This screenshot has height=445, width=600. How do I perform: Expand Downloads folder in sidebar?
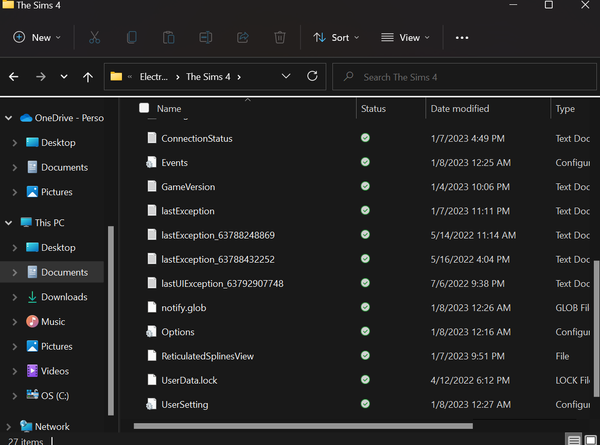(x=15, y=297)
